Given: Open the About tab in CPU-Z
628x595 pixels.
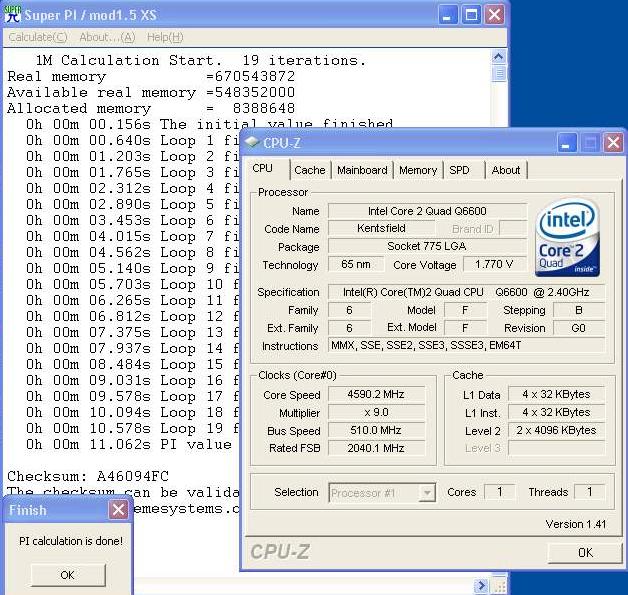Looking at the screenshot, I should point(506,170).
